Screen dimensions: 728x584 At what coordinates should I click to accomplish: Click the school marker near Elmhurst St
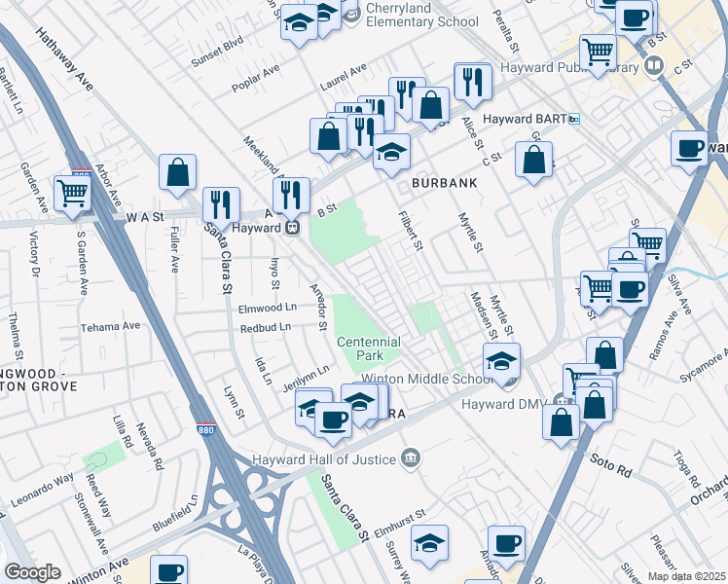429,544
